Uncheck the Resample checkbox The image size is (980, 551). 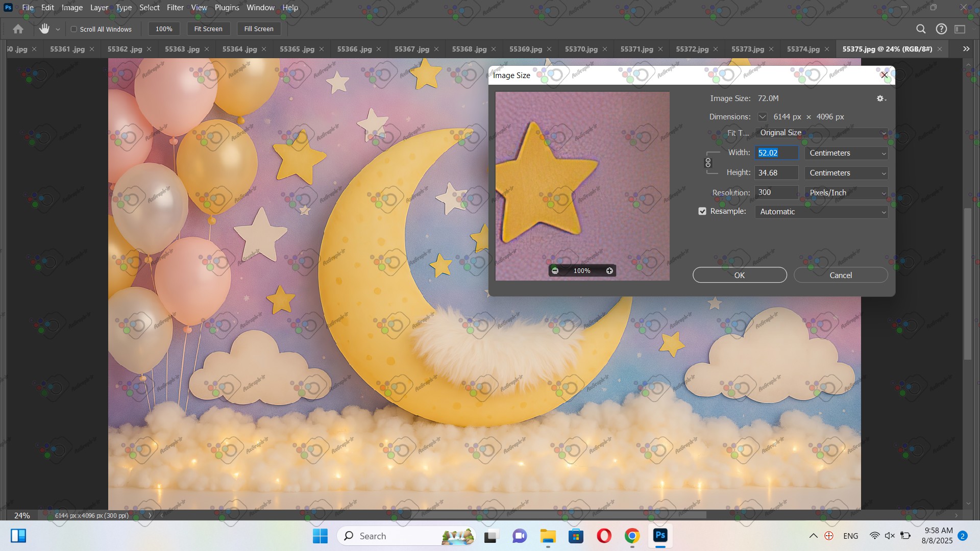(x=702, y=211)
